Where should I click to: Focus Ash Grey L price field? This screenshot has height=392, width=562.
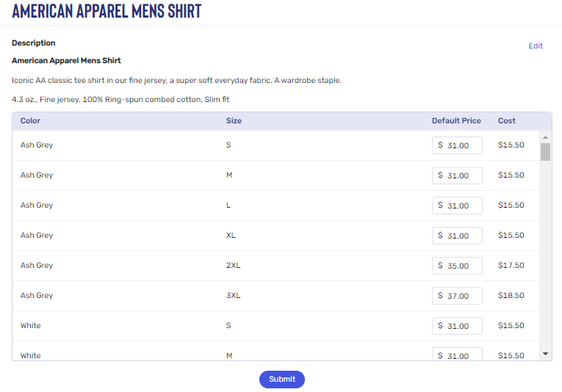pyautogui.click(x=457, y=206)
